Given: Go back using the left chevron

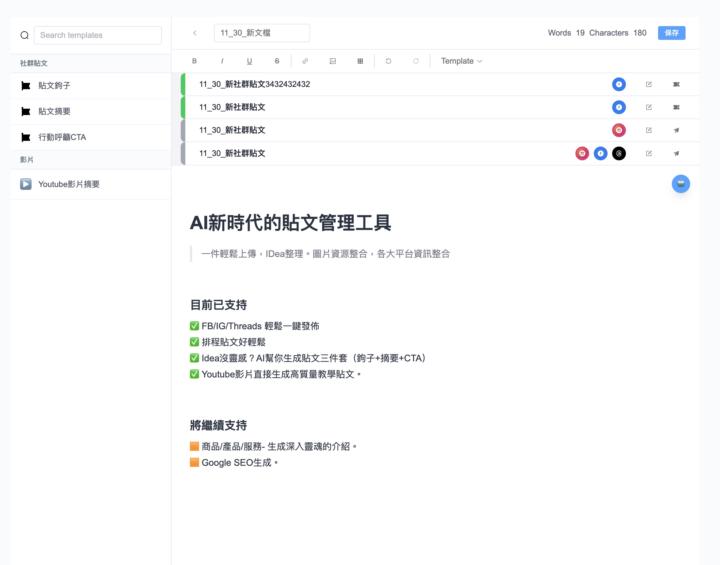Looking at the screenshot, I should (194, 33).
